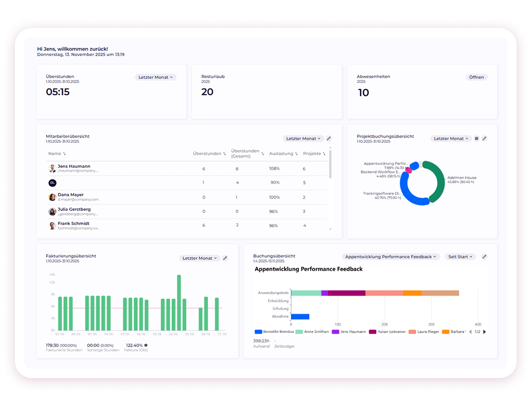Screen dimensions: 532x406
Task: Open the edit pencil on Mitarbeiterübersicht
Action: pos(329,138)
